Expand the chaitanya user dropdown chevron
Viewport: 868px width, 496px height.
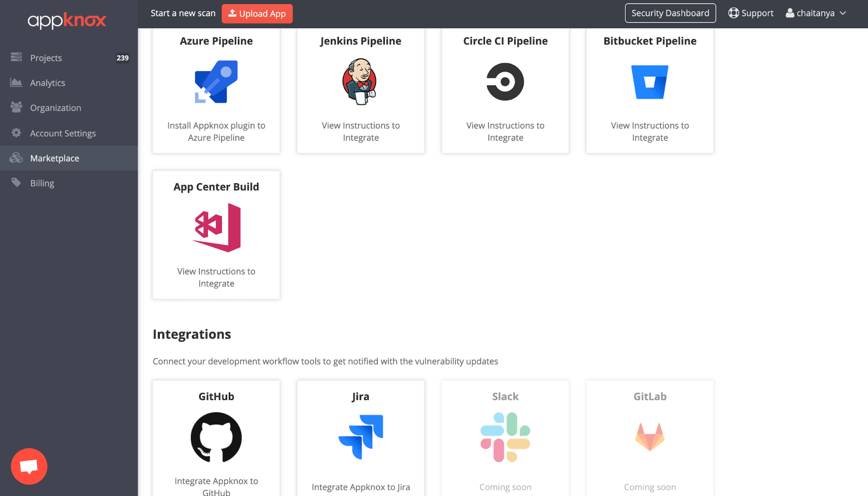(x=843, y=13)
